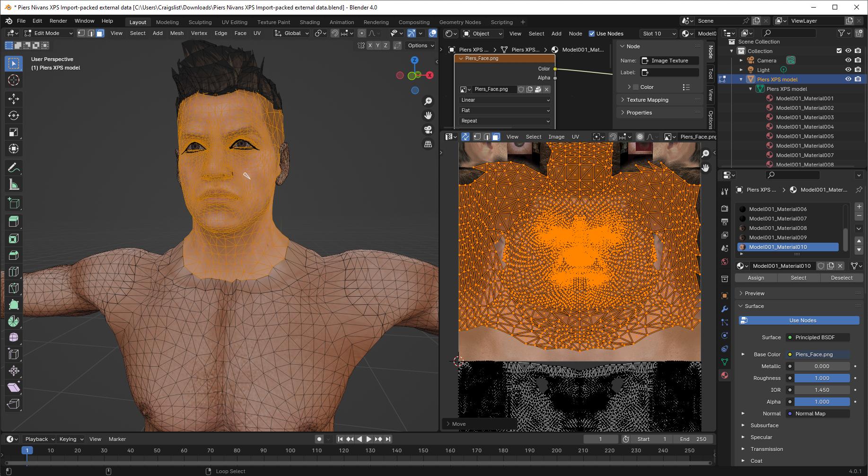Screen dimensions: 868x476
Task: Select the Loop Cut tool
Action: coord(14,272)
